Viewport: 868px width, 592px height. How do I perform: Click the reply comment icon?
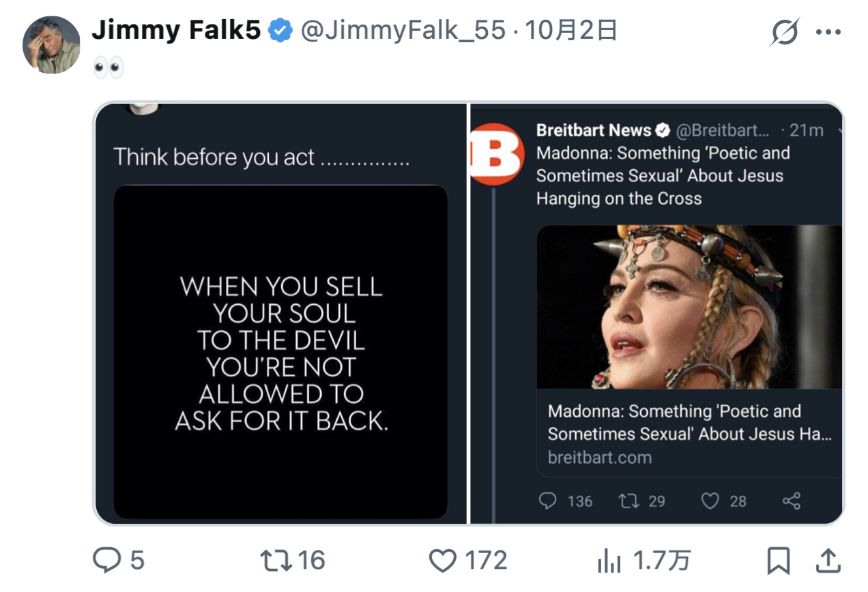(x=107, y=561)
